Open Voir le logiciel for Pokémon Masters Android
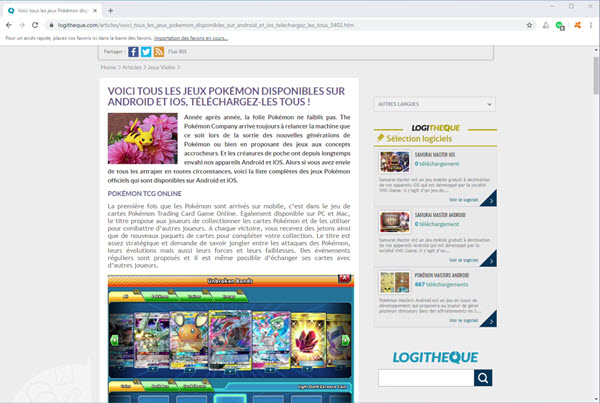 tap(463, 321)
